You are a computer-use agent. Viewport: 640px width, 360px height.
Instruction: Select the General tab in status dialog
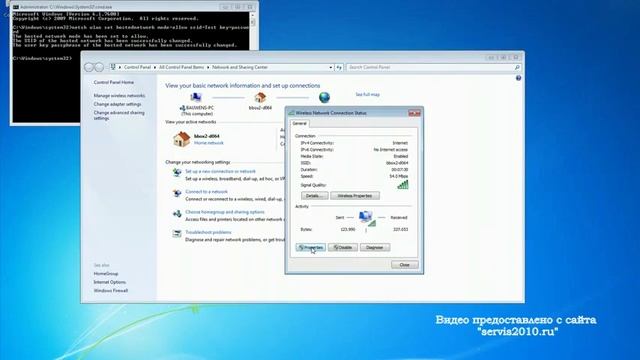(299, 123)
